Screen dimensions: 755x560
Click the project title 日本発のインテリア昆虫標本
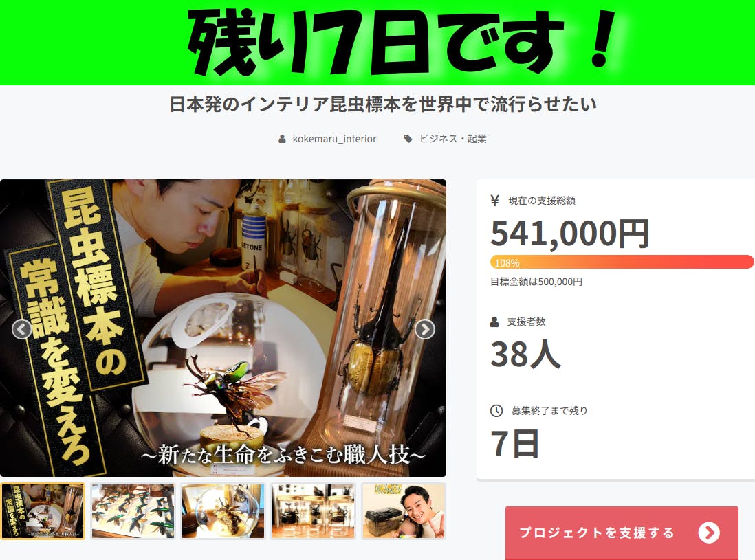coord(383,104)
